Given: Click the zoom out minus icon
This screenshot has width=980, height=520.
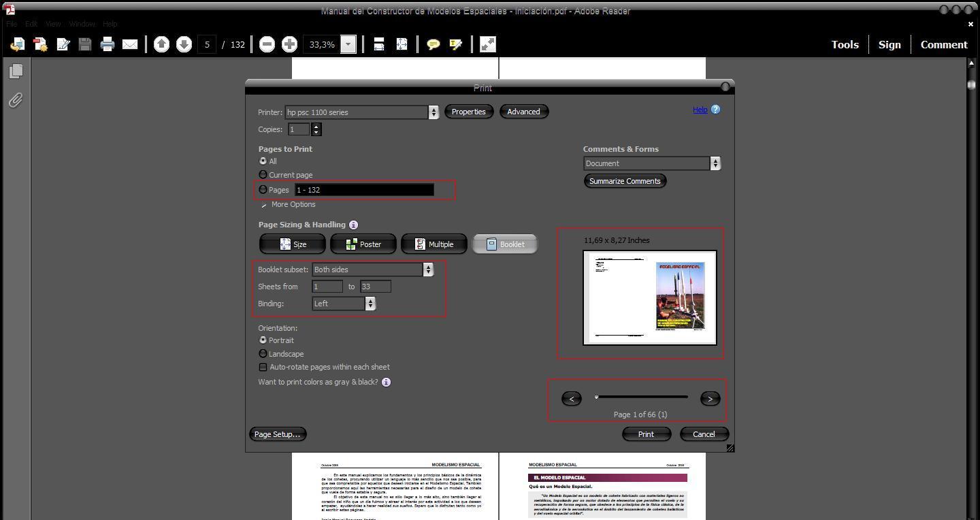Looking at the screenshot, I should (267, 44).
